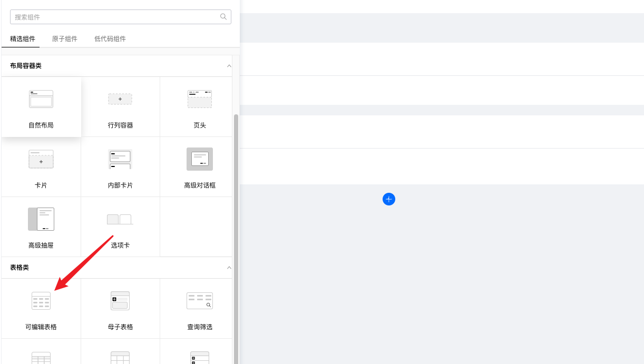This screenshot has width=644, height=364.
Task: Click the 查询筛选 label
Action: [200, 327]
